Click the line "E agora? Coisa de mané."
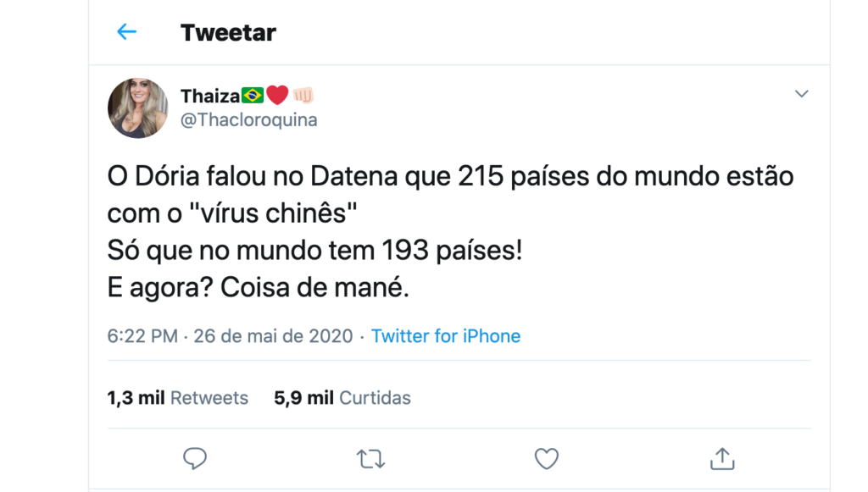 259,288
